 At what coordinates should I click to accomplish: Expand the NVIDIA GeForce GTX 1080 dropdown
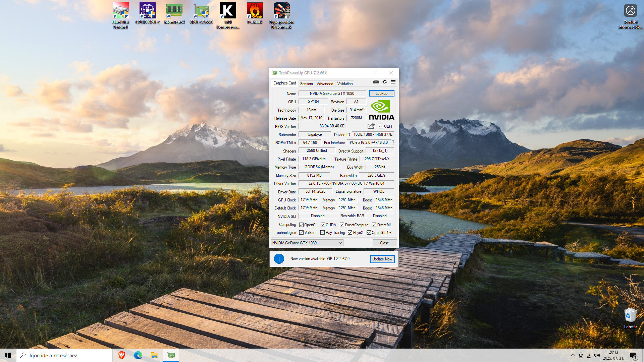(340, 243)
